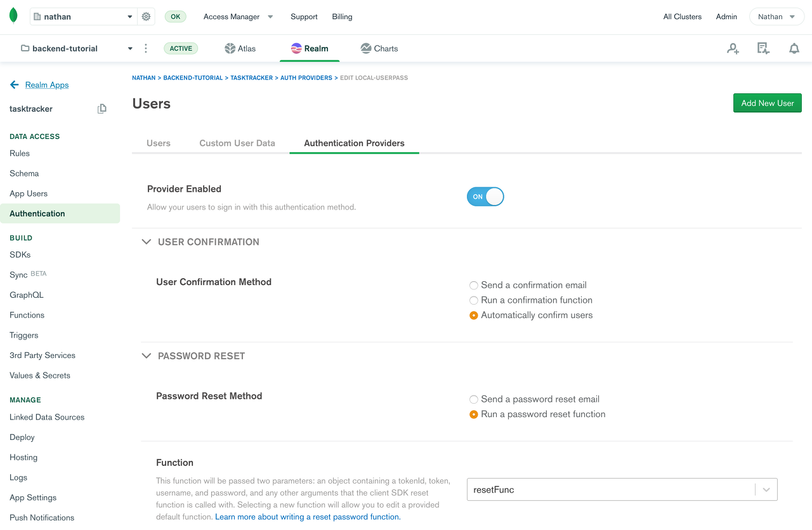Open the nathan organization dropdown
The height and width of the screenshot is (530, 812).
pyautogui.click(x=84, y=17)
